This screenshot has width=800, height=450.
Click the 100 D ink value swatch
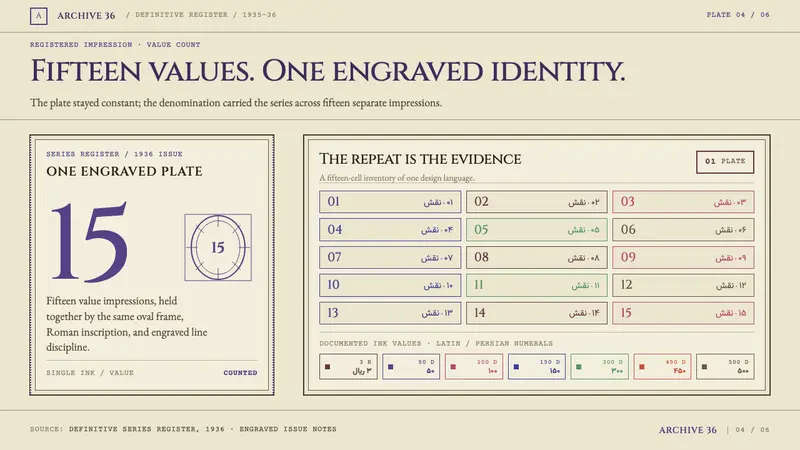click(x=474, y=367)
